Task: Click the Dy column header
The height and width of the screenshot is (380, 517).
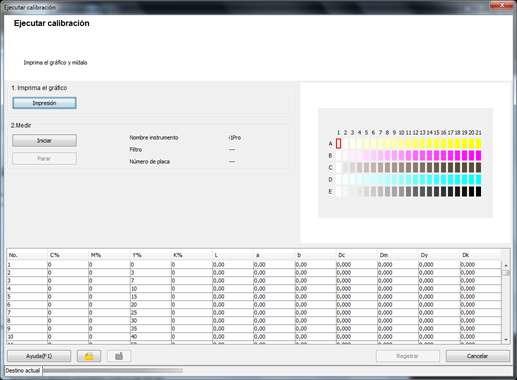Action: coord(439,255)
